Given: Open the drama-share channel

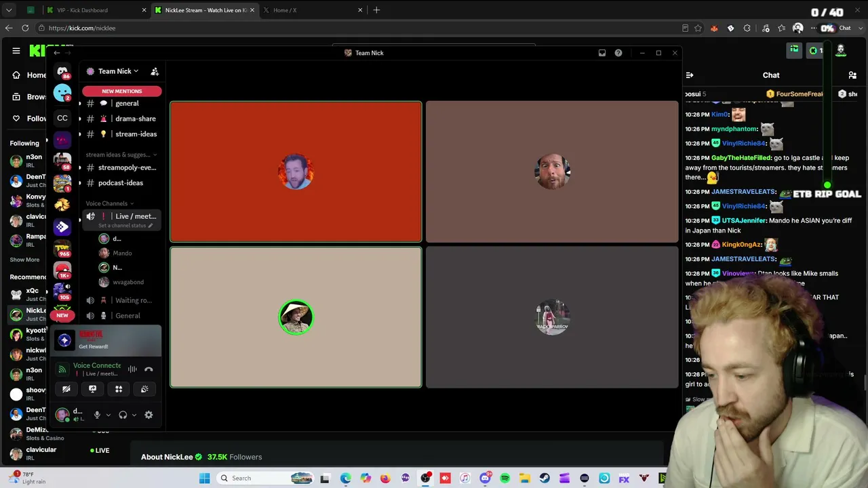Looking at the screenshot, I should tap(121, 119).
